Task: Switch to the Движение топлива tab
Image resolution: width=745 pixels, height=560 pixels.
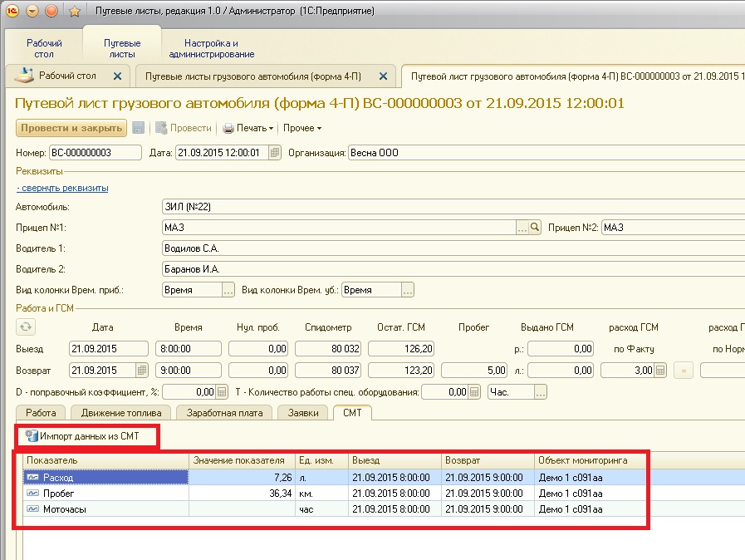Action: [x=122, y=412]
